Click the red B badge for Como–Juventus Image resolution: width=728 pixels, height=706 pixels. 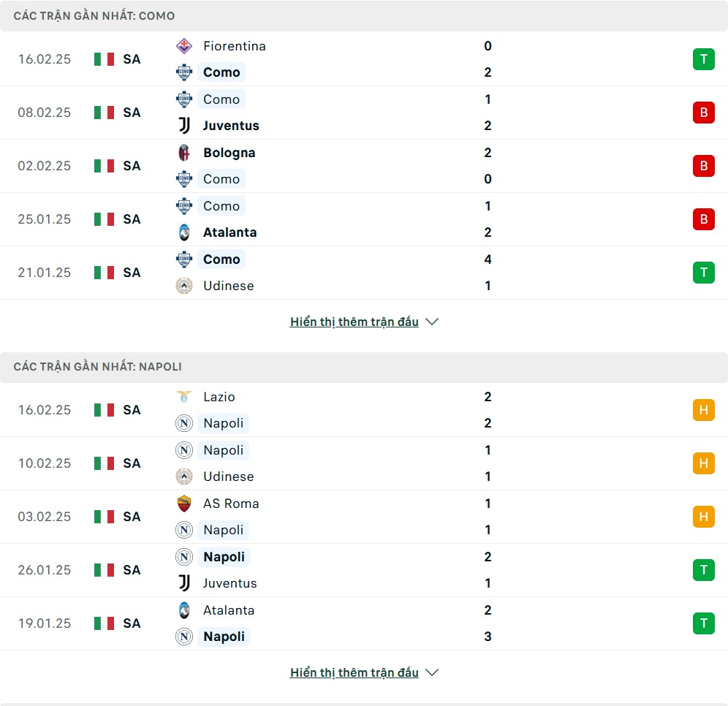(703, 113)
